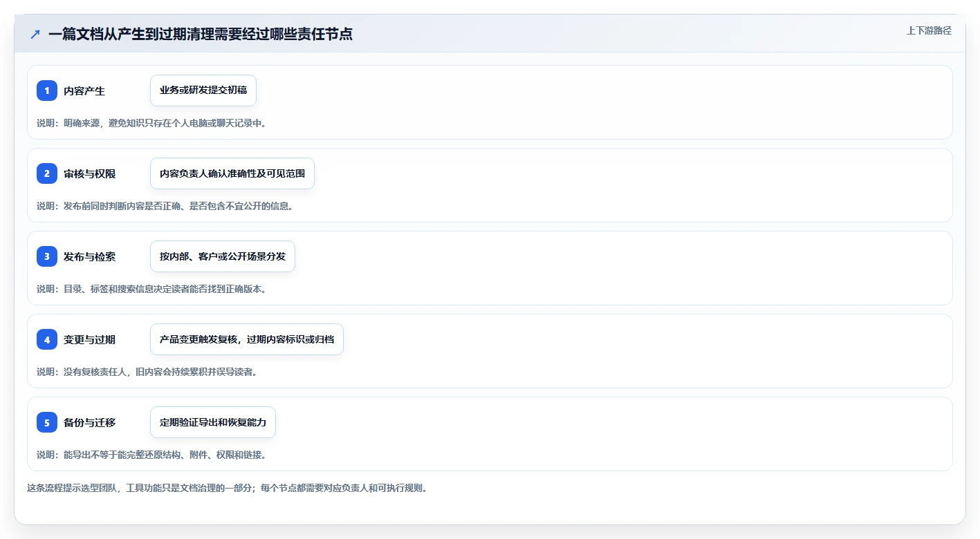Click the note starting 没有复核责任人
This screenshot has height=539, width=980.
coord(147,372)
